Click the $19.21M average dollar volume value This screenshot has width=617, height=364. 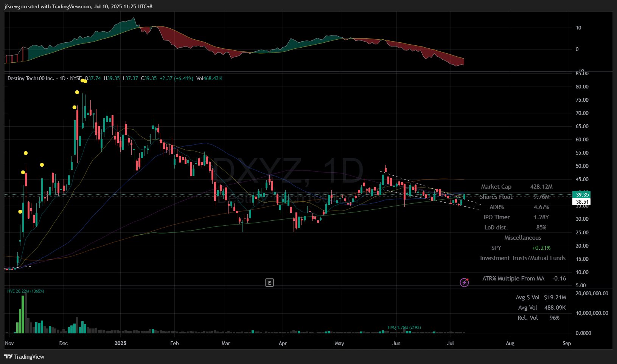pos(555,297)
